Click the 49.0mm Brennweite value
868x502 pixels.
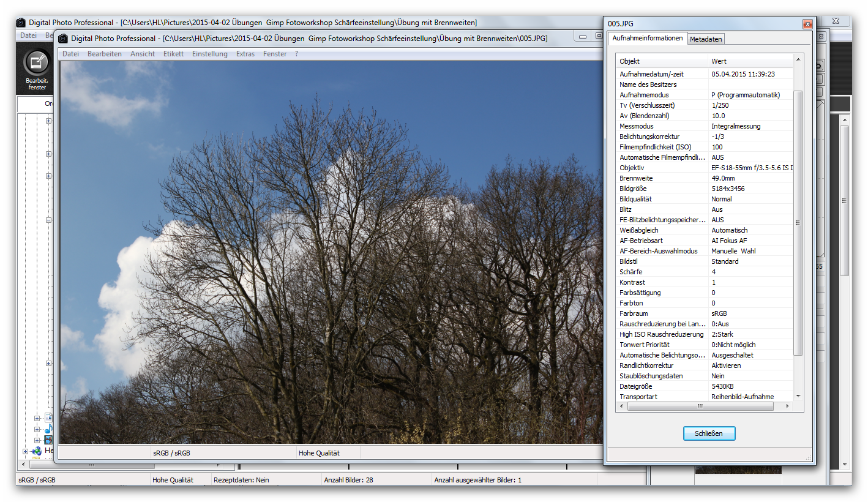(x=723, y=178)
